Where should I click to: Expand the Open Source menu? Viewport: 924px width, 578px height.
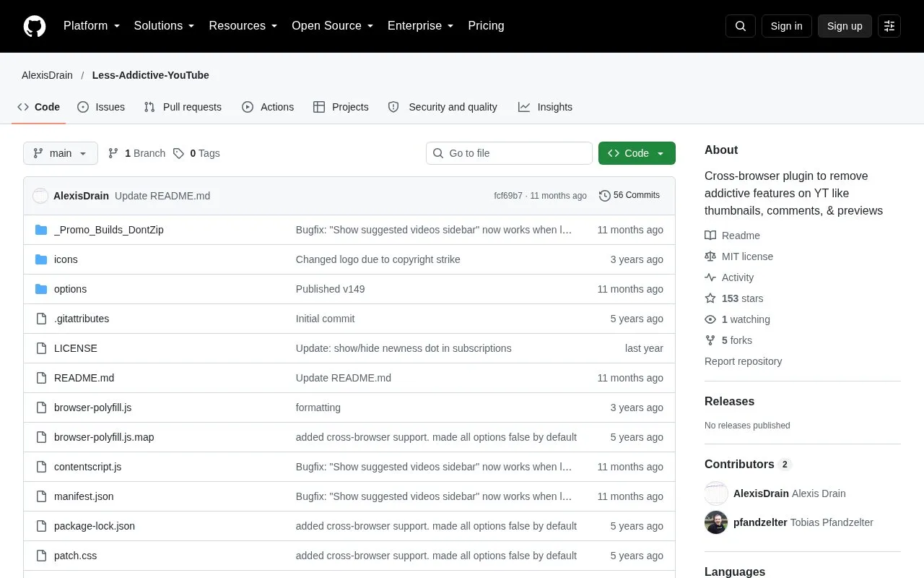(x=333, y=26)
